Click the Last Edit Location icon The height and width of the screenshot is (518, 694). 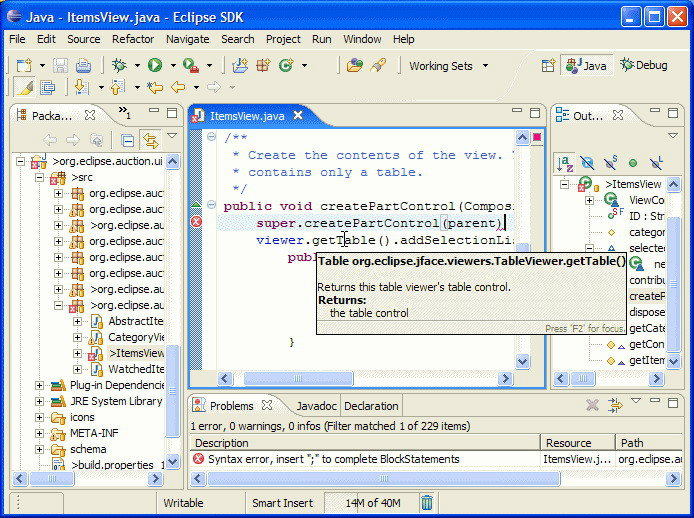pos(155,87)
